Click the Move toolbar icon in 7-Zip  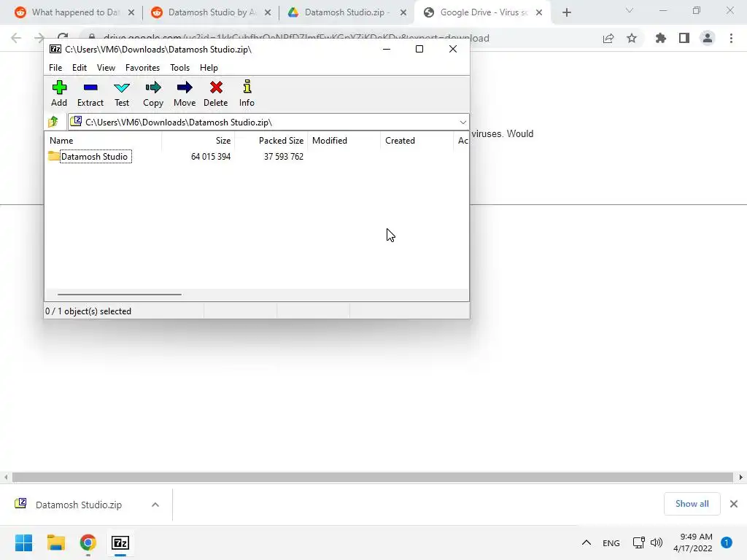click(x=185, y=93)
